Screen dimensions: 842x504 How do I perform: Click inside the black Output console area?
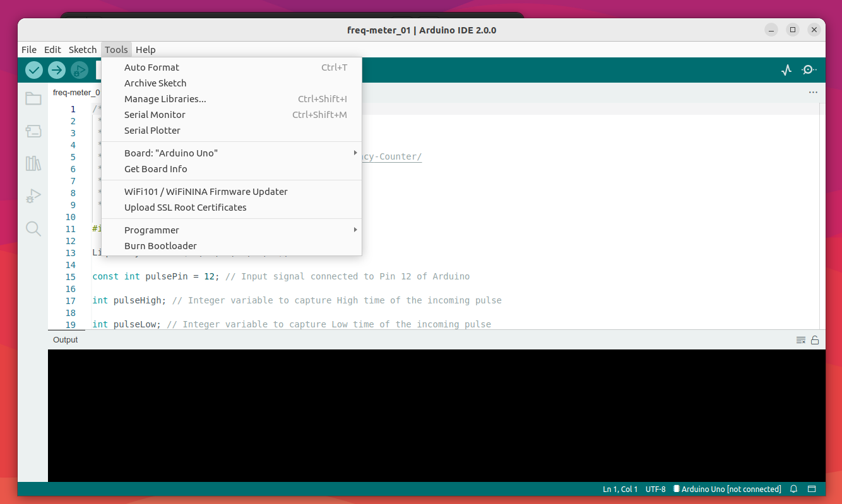[x=437, y=416]
